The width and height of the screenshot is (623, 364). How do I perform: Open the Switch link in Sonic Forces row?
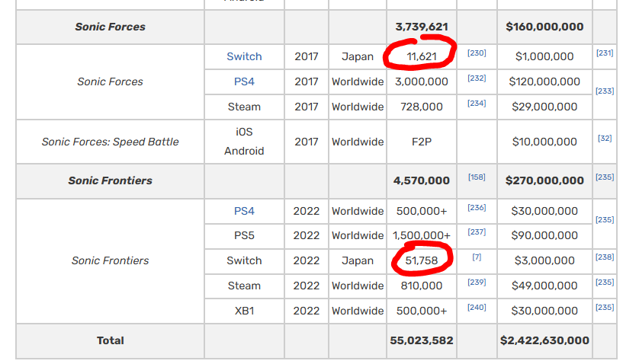[x=244, y=56]
